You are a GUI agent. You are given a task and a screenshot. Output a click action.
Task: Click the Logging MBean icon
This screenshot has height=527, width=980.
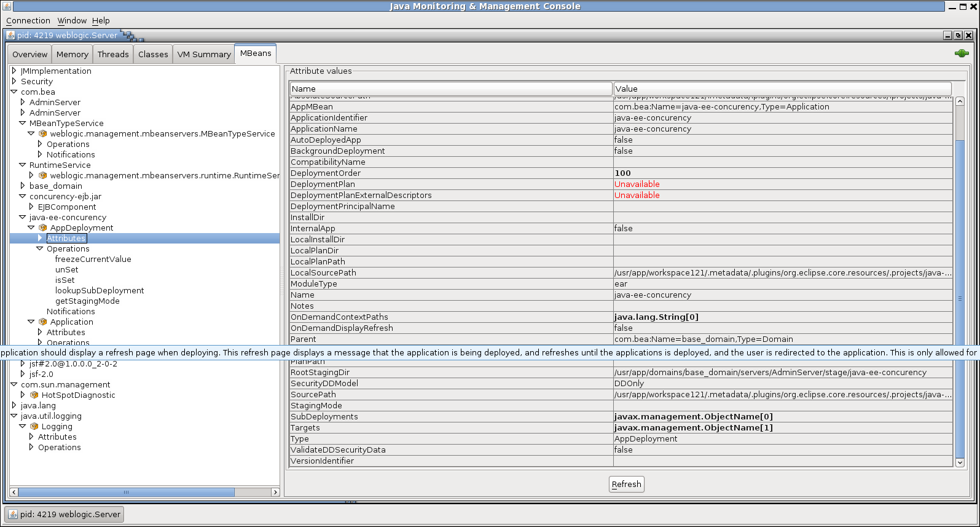(x=34, y=426)
